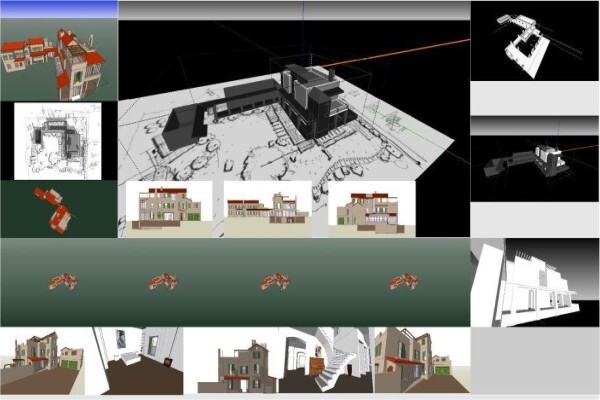The width and height of the screenshot is (600, 400).
Task: Select the orange axis line in the main view
Action: [x=396, y=53]
